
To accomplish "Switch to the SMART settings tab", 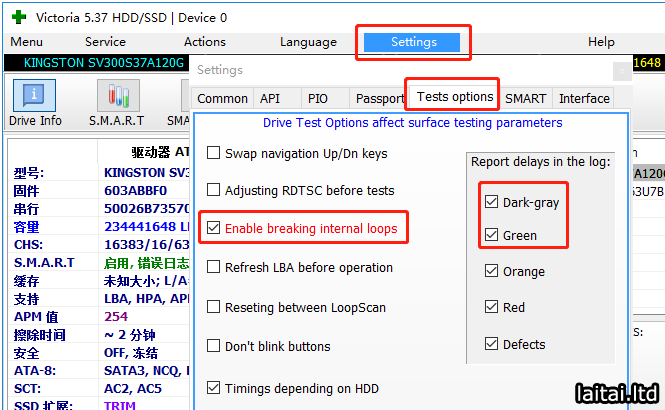I will click(x=525, y=98).
